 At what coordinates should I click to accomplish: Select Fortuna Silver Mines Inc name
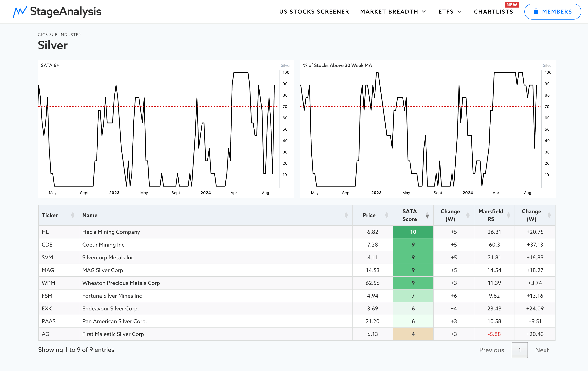(112, 296)
